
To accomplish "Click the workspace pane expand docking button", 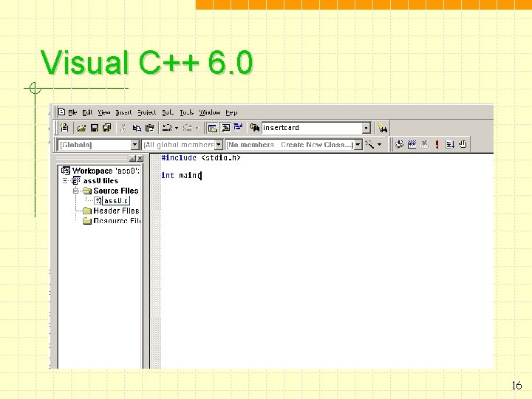I will pyautogui.click(x=132, y=158).
